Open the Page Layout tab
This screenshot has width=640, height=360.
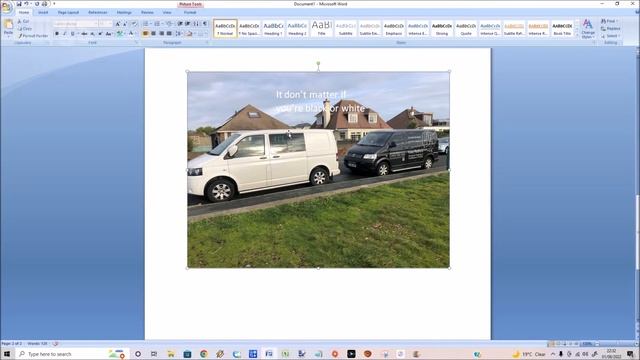pos(68,13)
